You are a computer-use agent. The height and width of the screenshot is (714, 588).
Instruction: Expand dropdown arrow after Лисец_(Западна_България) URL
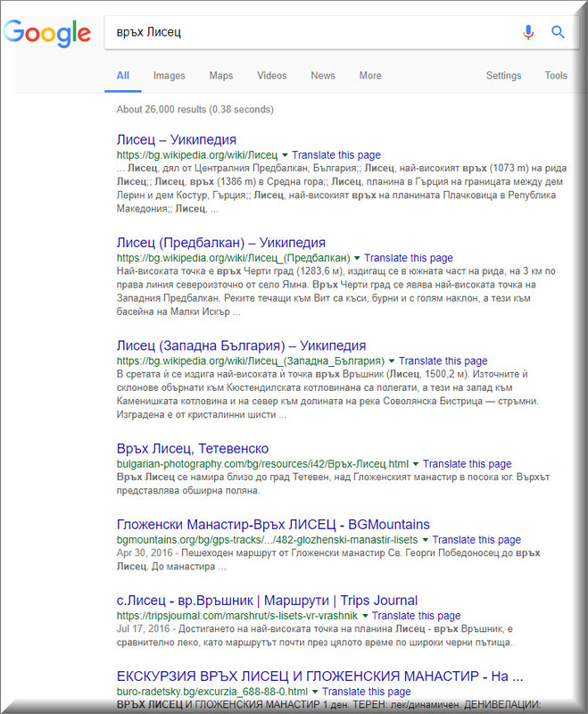coord(392,361)
